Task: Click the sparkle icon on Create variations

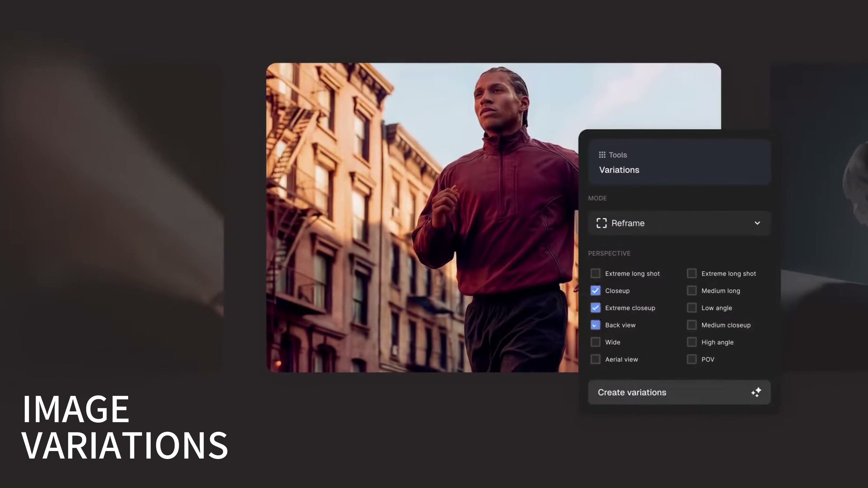Action: 756,392
